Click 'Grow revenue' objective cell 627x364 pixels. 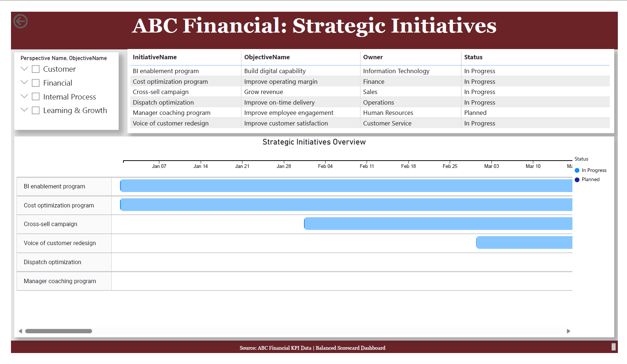click(x=264, y=92)
